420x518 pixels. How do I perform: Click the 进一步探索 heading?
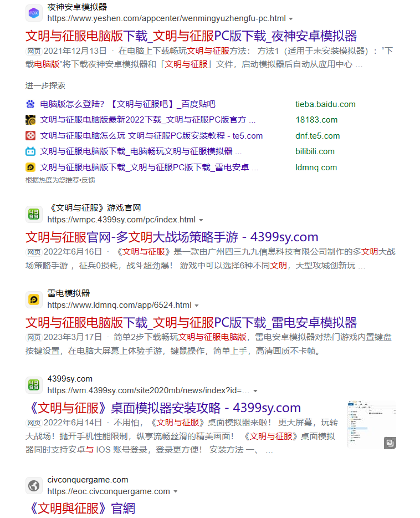[x=45, y=85]
